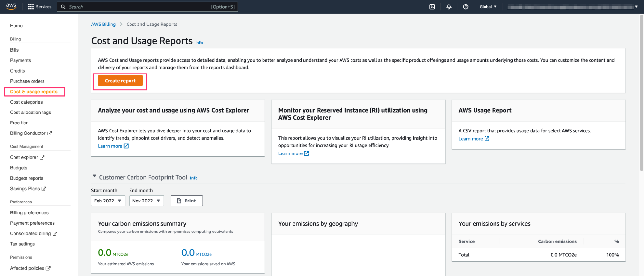Select Budgets in the sidebar

click(19, 168)
